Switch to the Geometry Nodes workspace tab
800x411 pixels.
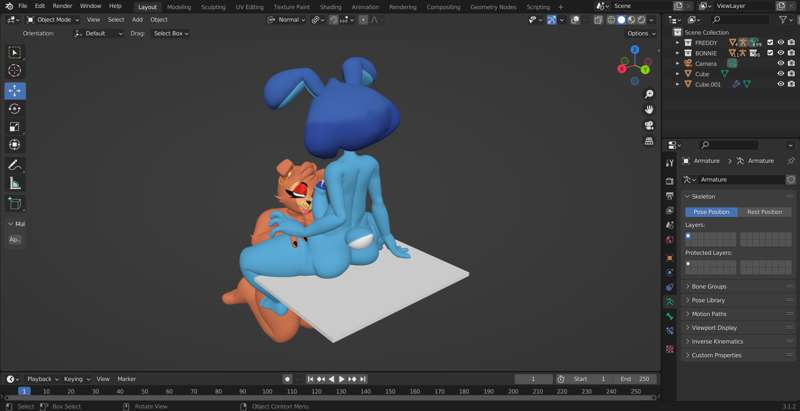(493, 7)
